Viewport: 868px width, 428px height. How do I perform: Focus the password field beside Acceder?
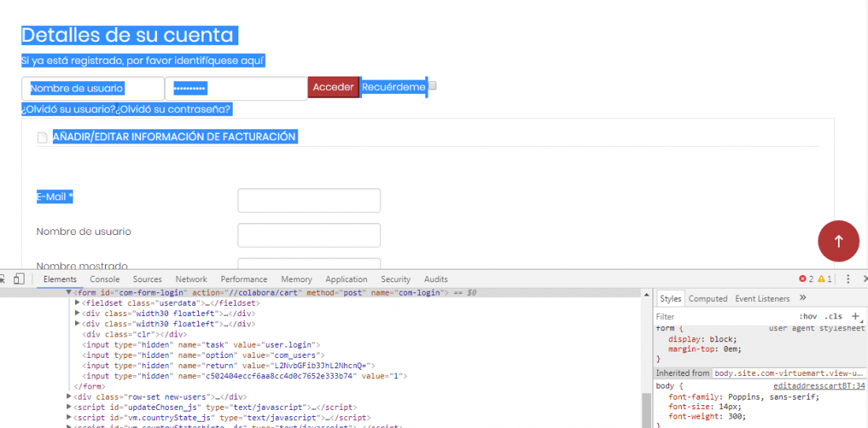pyautogui.click(x=237, y=88)
